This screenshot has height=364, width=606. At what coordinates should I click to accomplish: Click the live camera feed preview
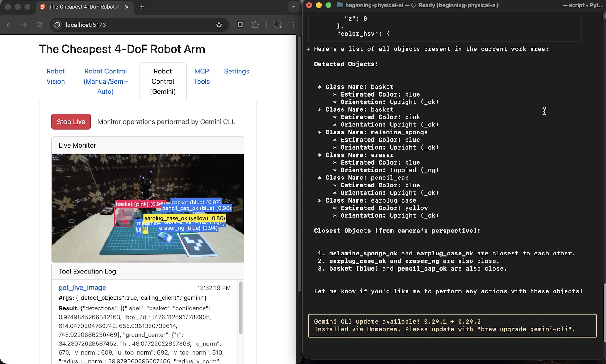click(147, 207)
